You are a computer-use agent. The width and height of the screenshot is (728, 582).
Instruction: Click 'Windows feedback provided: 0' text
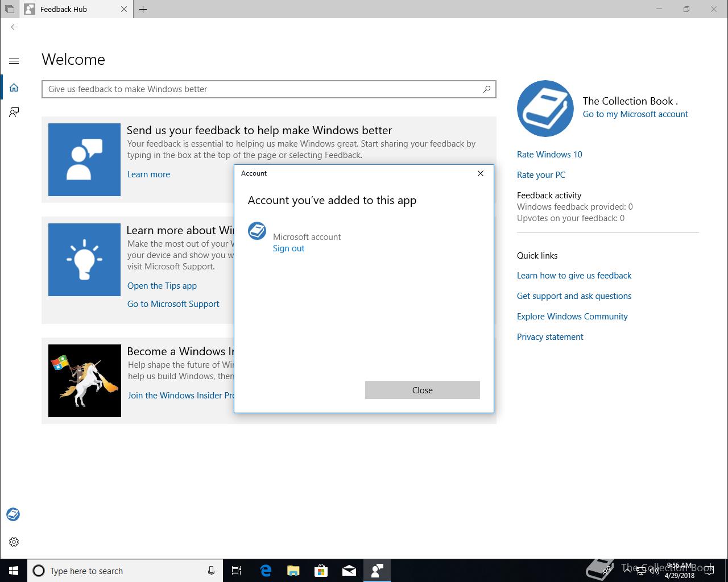coord(574,207)
